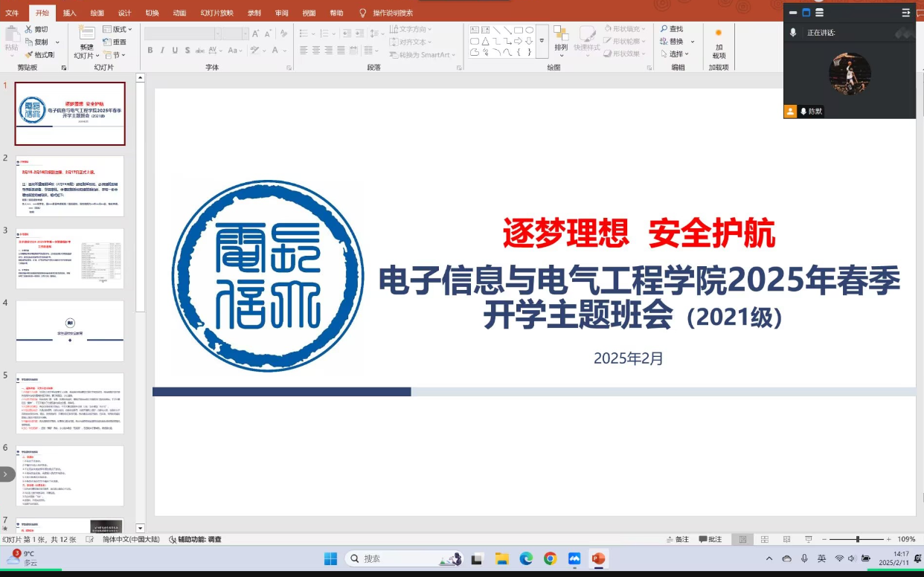Switch to slide sorter view in status bar
This screenshot has height=577, width=924.
[764, 539]
